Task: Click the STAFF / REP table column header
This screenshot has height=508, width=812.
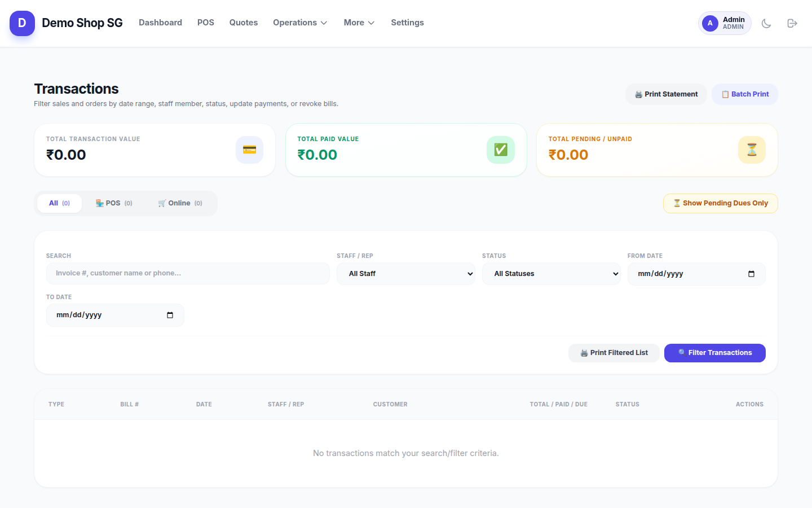Action: click(286, 404)
